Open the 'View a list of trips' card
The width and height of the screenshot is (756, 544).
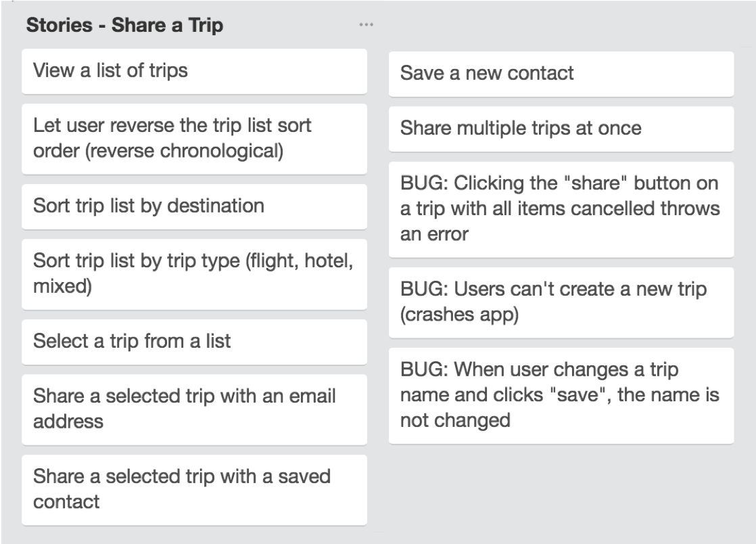tap(194, 70)
